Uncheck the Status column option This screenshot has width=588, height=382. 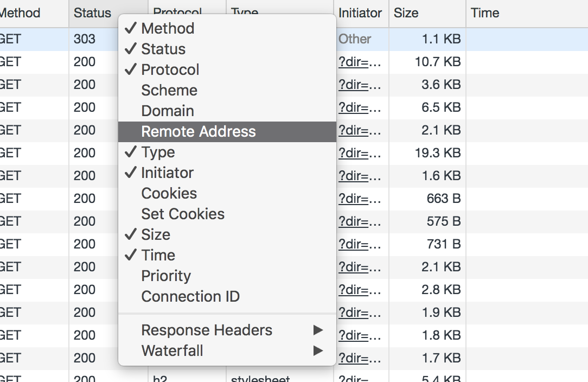[x=227, y=49]
